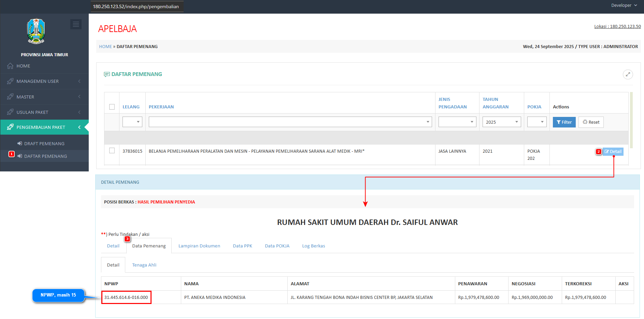Click the arrow icon beside Draft Pemenang
The image size is (644, 319).
click(20, 144)
